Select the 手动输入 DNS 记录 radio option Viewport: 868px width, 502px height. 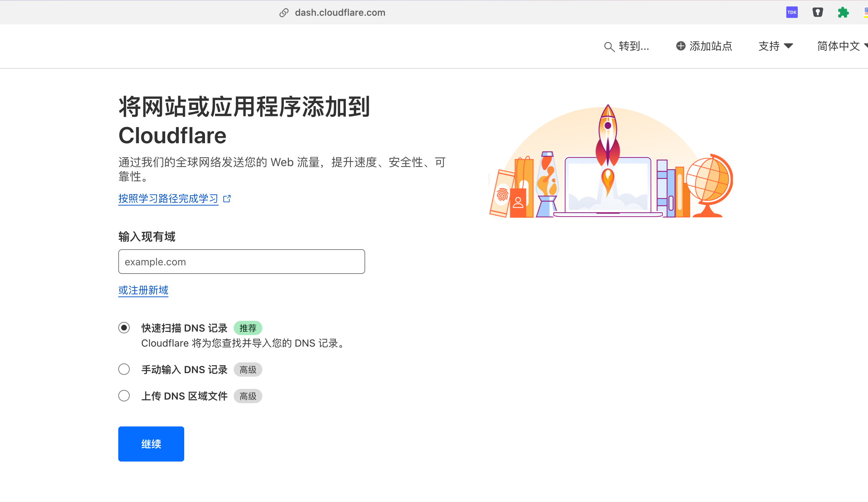[x=124, y=369]
